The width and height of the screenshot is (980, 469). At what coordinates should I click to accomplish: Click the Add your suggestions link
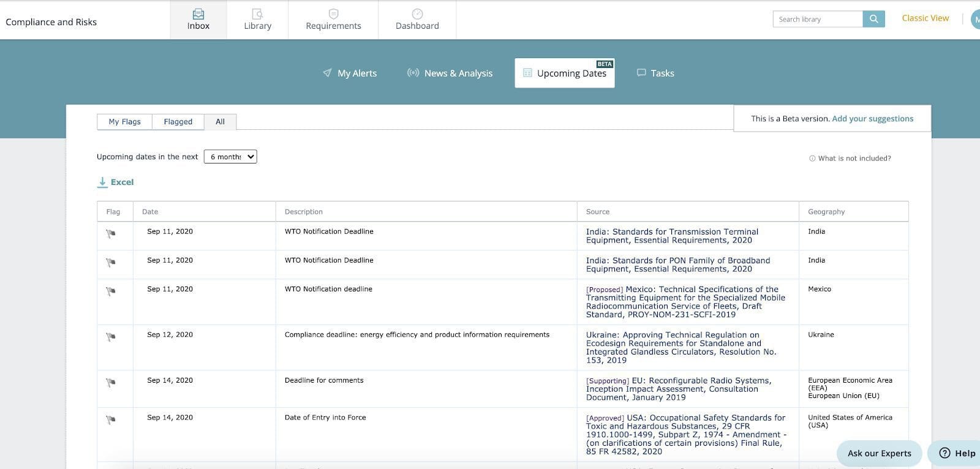872,119
